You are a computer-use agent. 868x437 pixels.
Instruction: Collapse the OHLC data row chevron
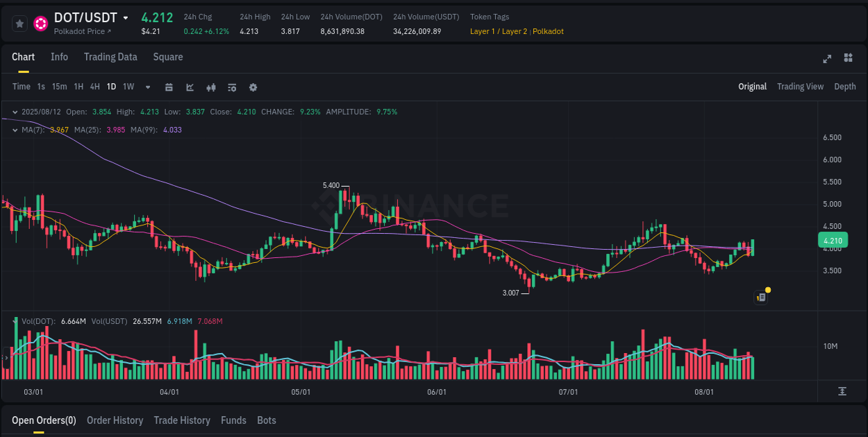pos(15,112)
